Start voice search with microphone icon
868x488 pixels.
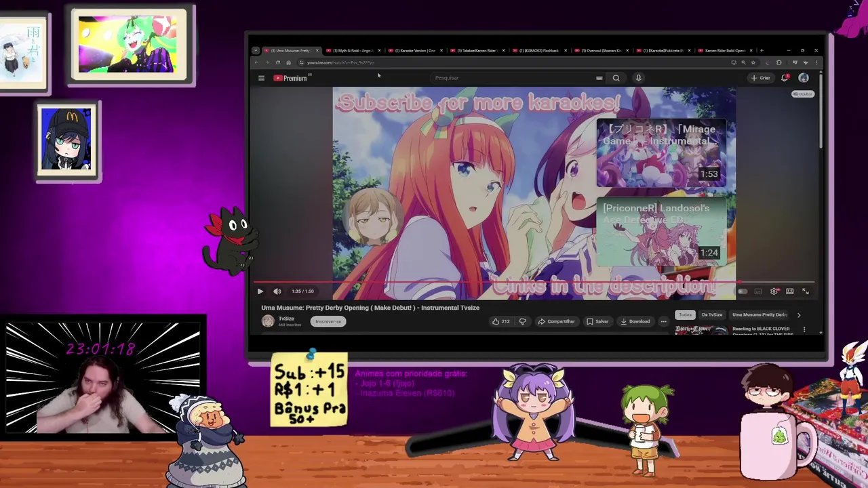coord(638,78)
